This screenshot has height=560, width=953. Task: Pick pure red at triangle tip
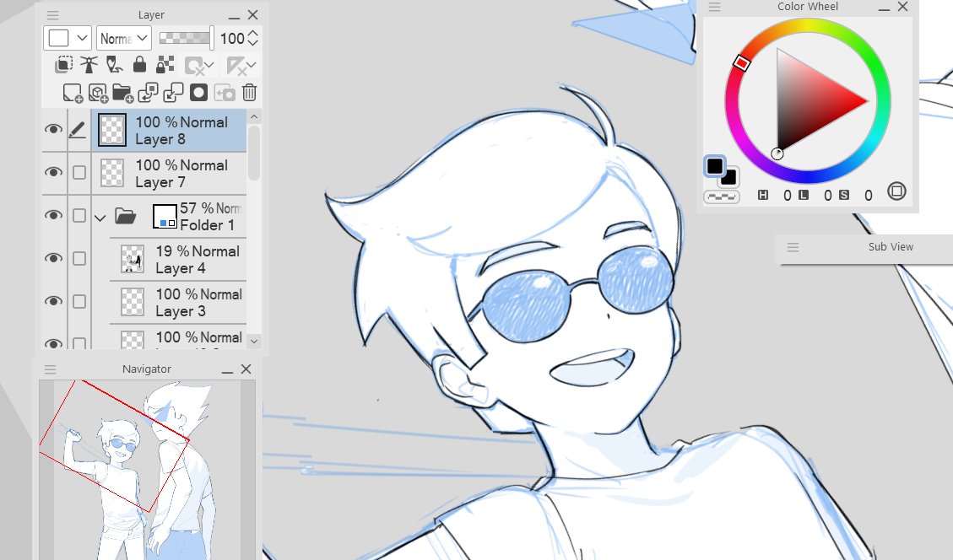865,101
